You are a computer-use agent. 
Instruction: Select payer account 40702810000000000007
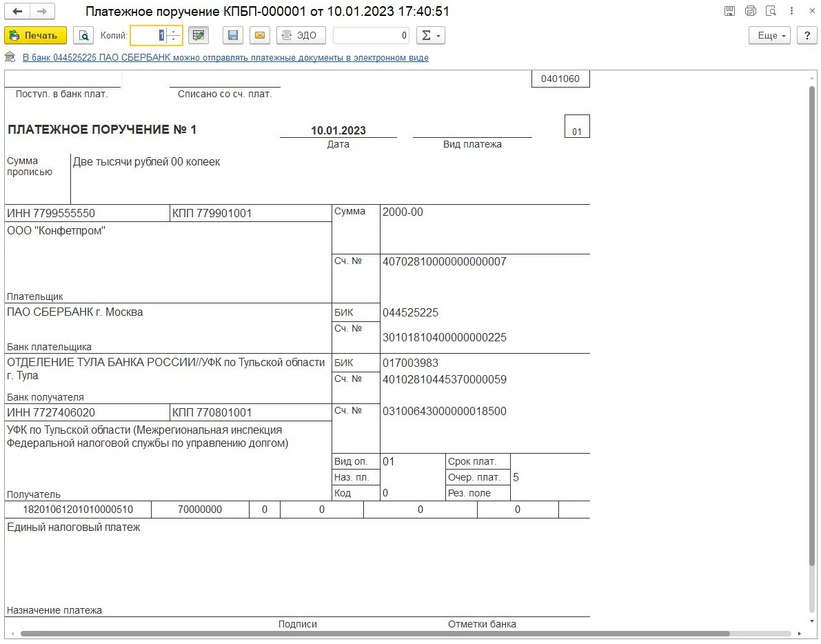point(445,262)
